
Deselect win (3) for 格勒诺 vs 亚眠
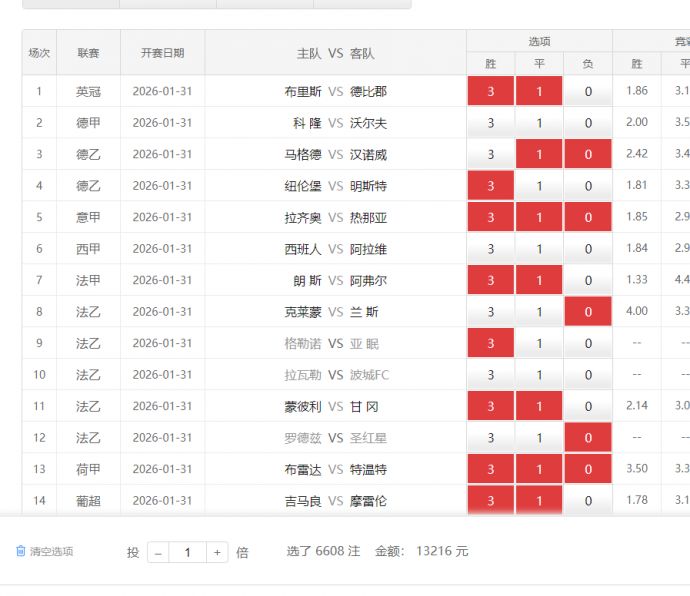click(x=491, y=343)
